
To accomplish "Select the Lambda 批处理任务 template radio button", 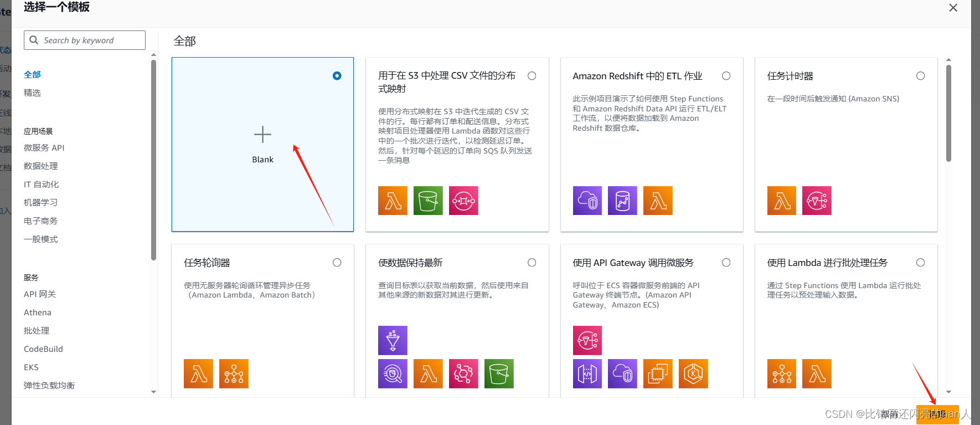I will (920, 263).
